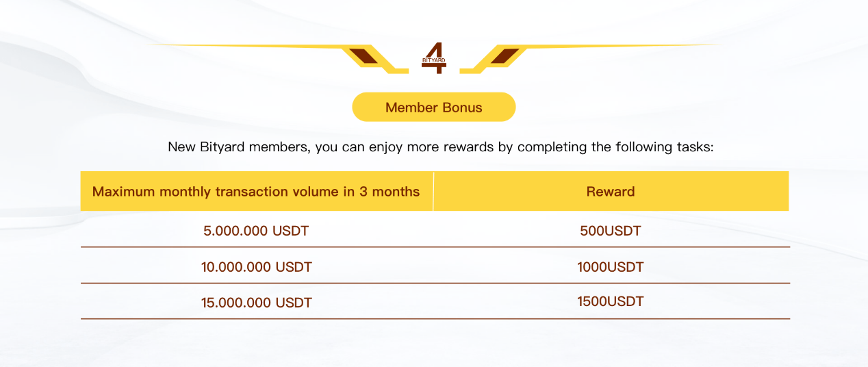Screen dimensions: 868x367
Task: Select the Maximum monthly transaction volume header
Action: coord(256,191)
